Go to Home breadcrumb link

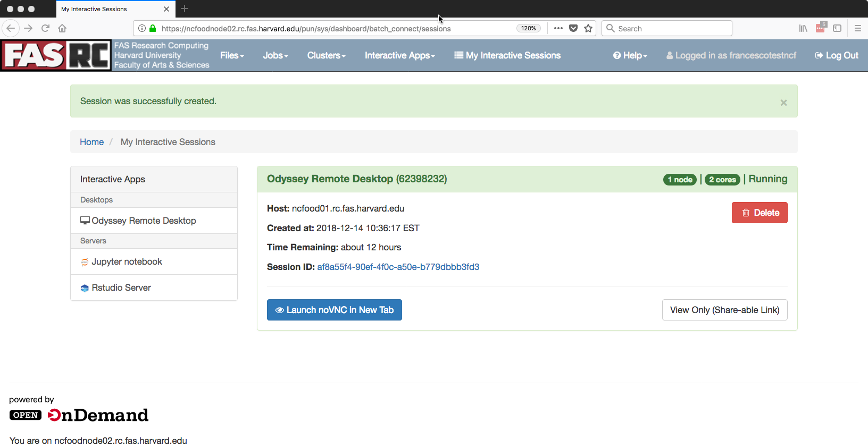(91, 142)
